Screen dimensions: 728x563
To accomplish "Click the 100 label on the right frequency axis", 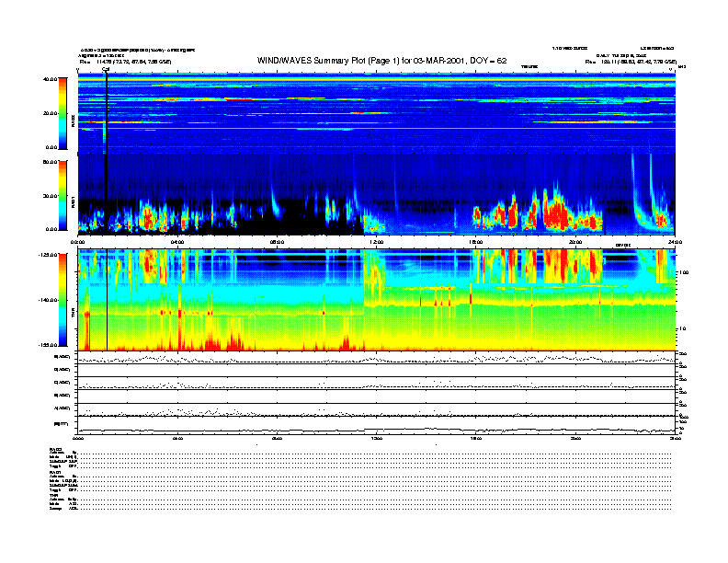I will [x=685, y=272].
